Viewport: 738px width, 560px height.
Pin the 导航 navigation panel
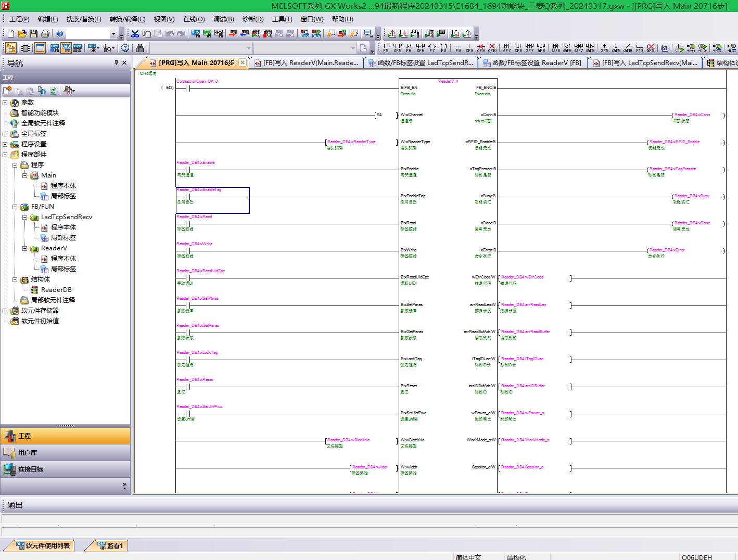tap(116, 63)
